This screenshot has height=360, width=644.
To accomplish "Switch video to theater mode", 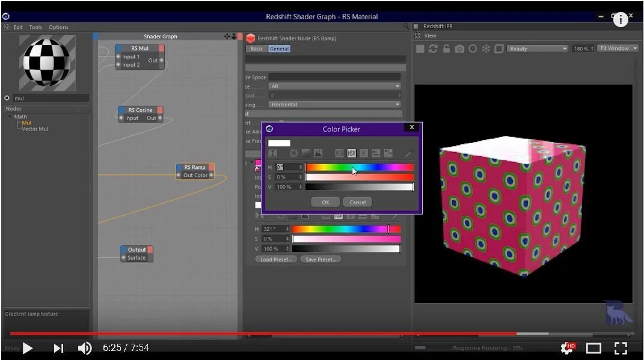I will pos(593,349).
